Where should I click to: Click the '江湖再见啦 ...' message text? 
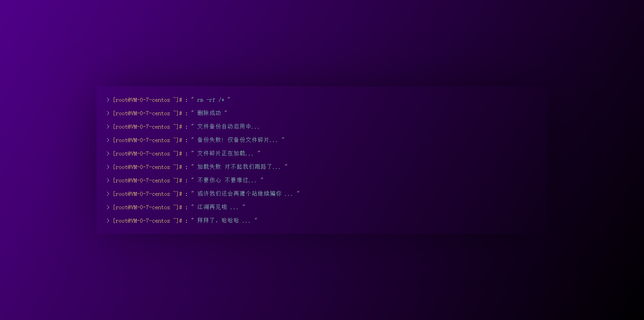(x=217, y=207)
